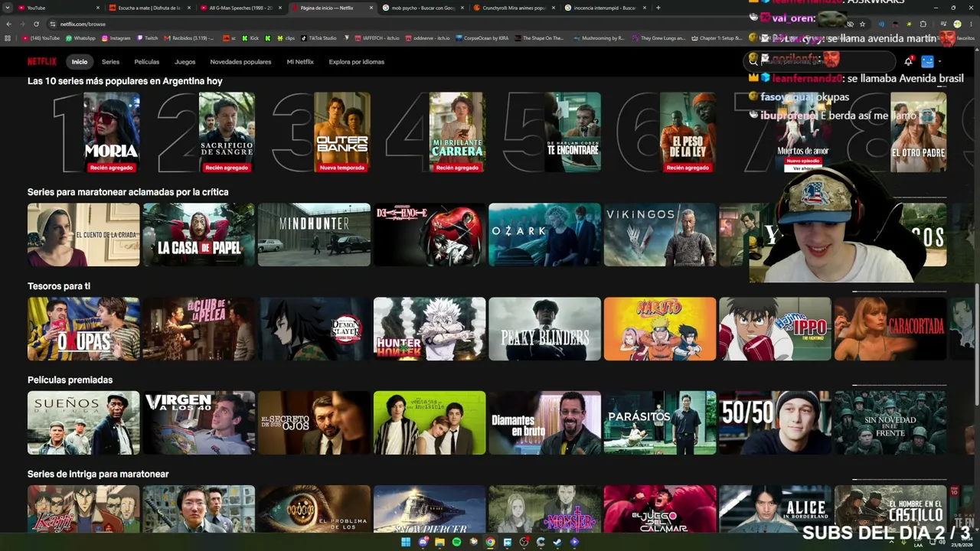Bookmark this page with the star icon

click(862, 24)
